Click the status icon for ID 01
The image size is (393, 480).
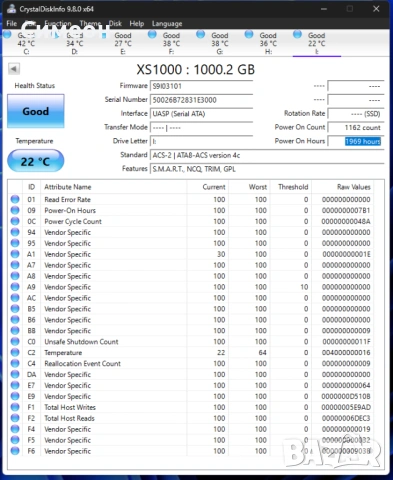coord(15,199)
